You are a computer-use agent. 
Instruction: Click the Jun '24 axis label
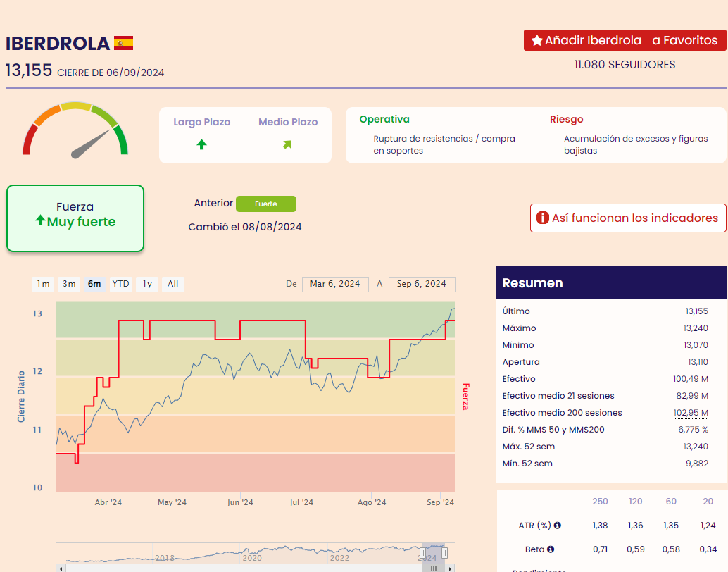coord(240,502)
